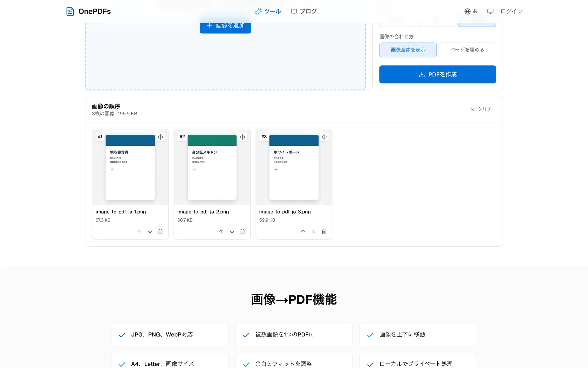Click the 68.7 KB file size
Viewport: 588px width, 368px height.
[185, 220]
